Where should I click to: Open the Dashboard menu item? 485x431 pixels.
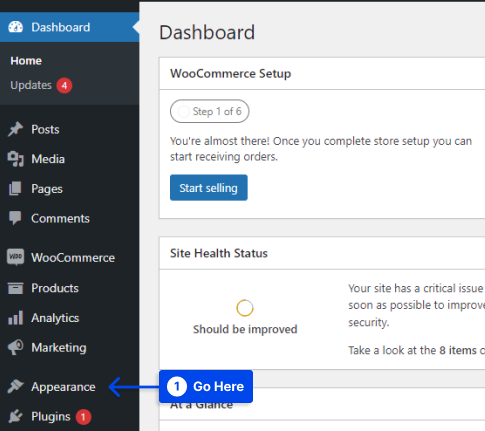pyautogui.click(x=69, y=27)
